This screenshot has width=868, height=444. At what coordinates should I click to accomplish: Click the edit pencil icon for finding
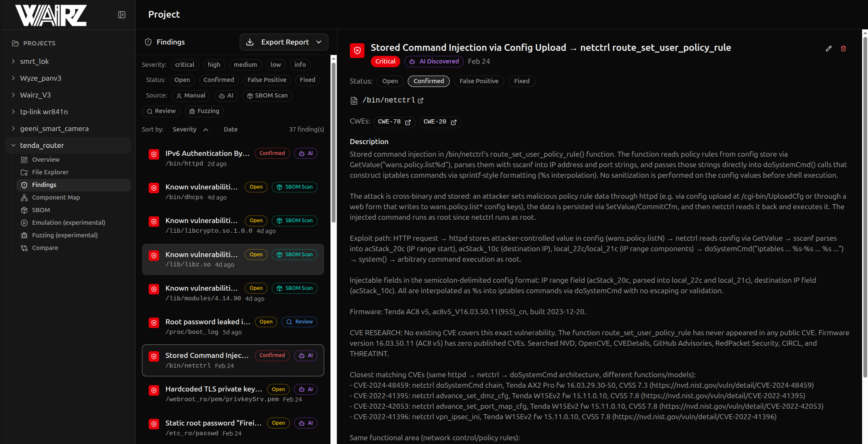[x=829, y=49]
